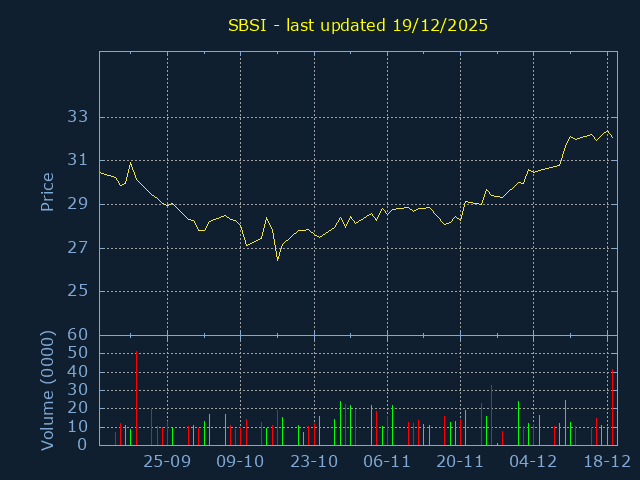640x480 pixels.
Task: Select the 04-12 date label
Action: tap(533, 461)
